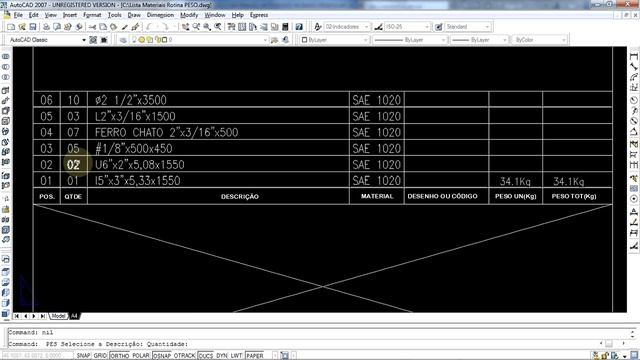Open the Tool Palettes icon
The width and height of the screenshot is (640, 360).
[x=253, y=27]
